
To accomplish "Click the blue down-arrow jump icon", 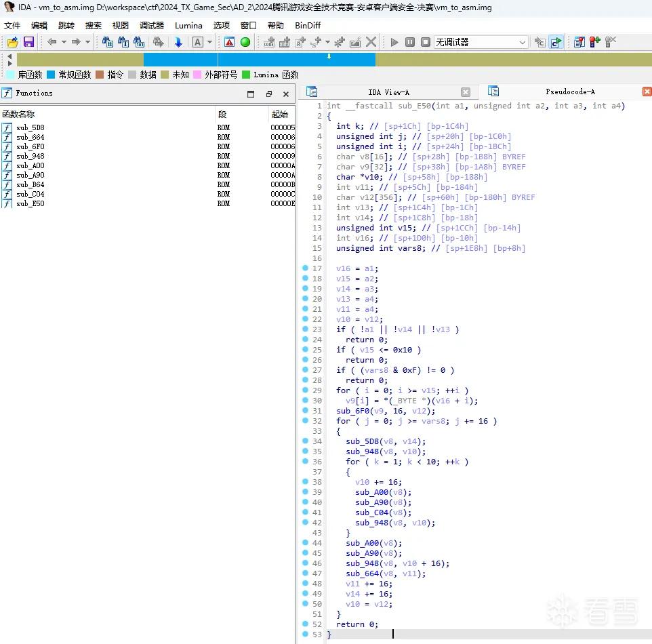I will (x=178, y=42).
